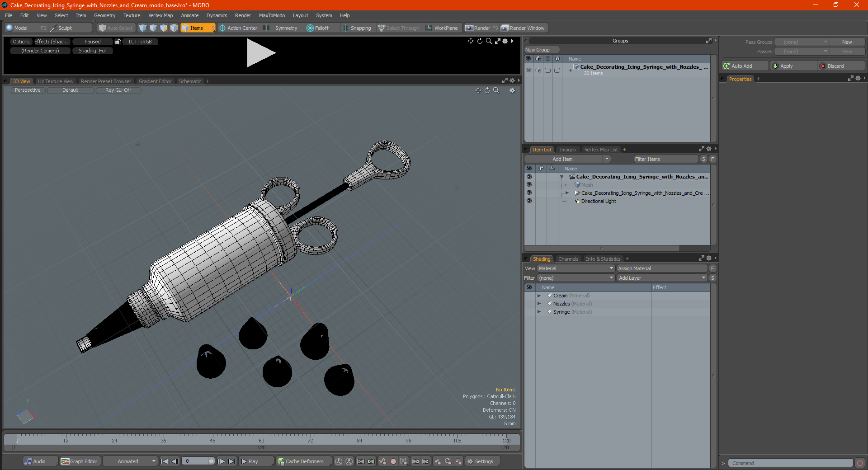Viewport: 868px width, 470px height.
Task: Switch to Schematic tab
Action: [190, 81]
